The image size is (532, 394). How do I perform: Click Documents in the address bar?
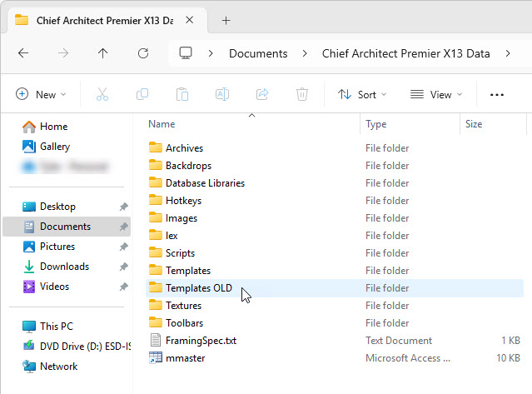pyautogui.click(x=258, y=53)
